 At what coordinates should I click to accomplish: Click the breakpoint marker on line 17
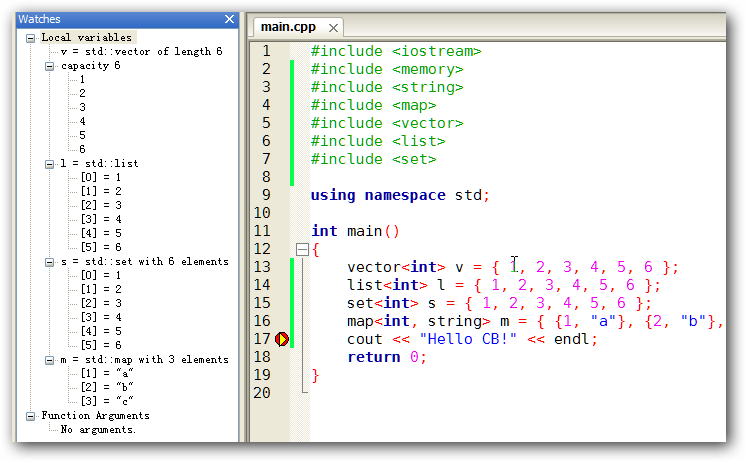[x=282, y=339]
